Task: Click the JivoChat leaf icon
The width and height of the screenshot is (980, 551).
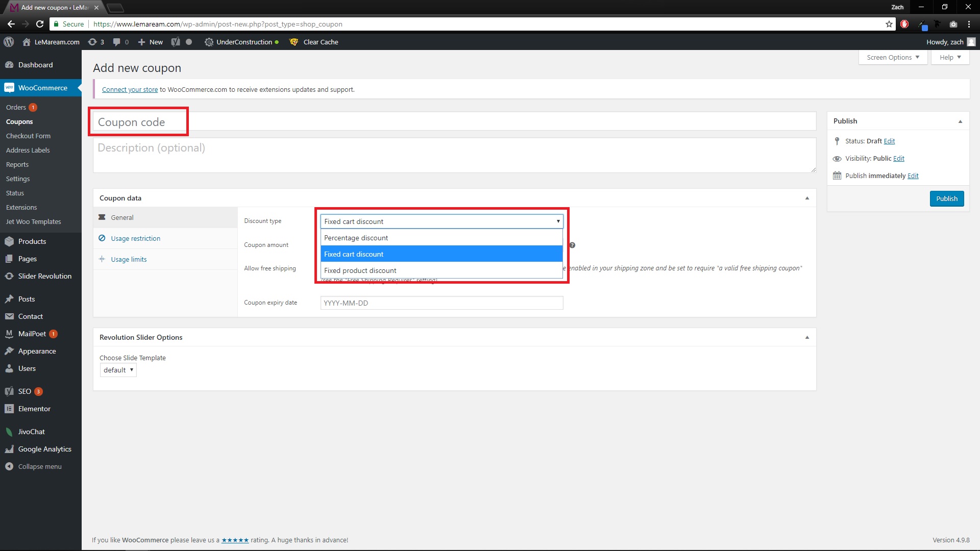Action: [x=9, y=432]
